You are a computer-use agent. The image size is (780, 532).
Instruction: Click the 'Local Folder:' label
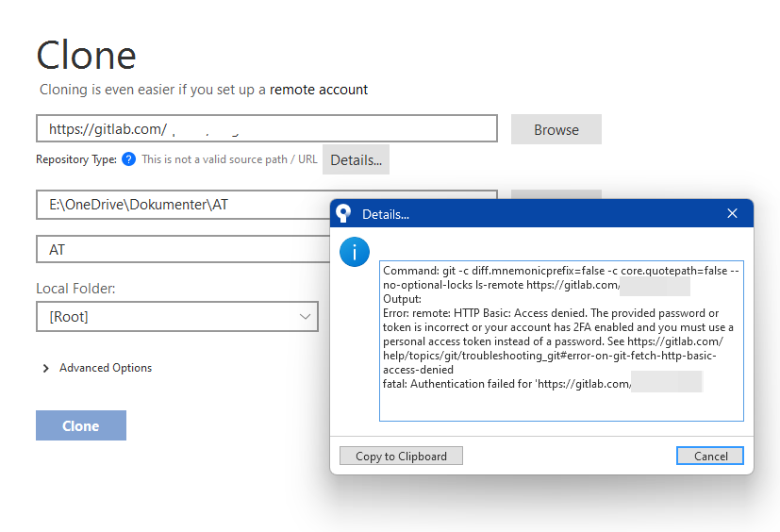click(x=75, y=289)
